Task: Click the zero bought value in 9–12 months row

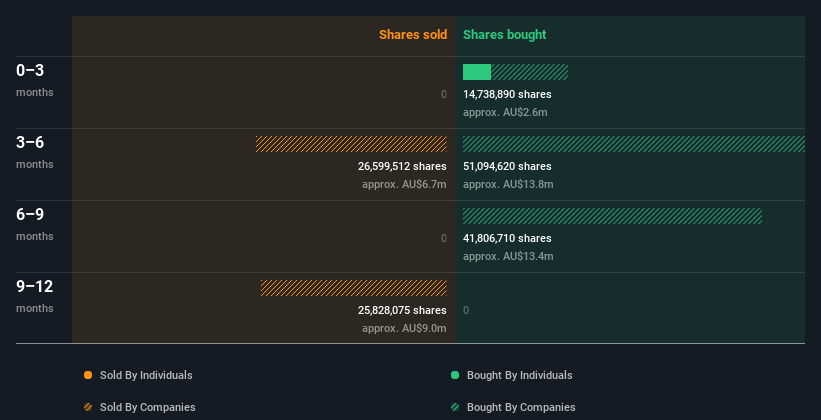Action: pos(466,311)
